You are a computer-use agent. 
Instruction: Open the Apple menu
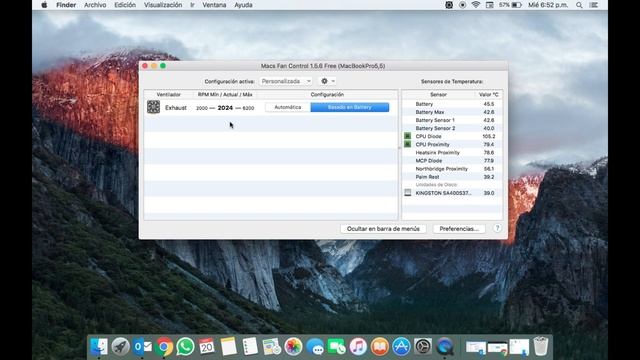click(x=44, y=5)
